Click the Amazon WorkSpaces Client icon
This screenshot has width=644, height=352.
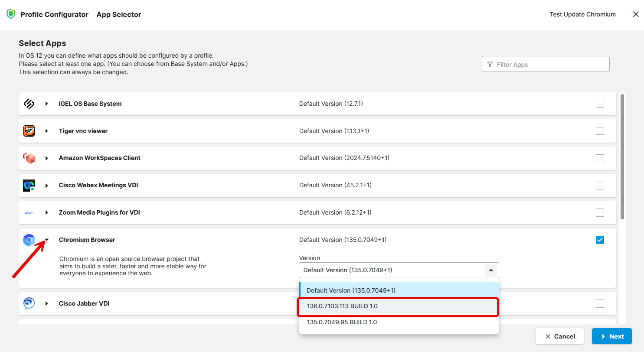pyautogui.click(x=29, y=158)
